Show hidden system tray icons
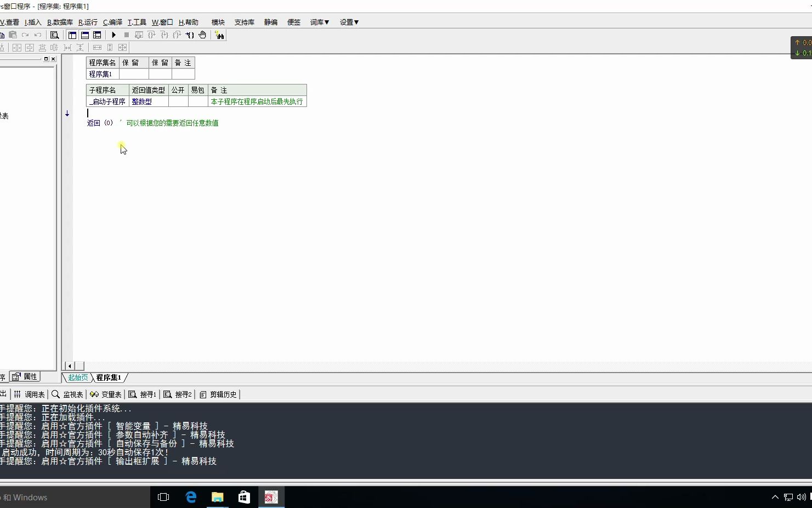Screen dimensions: 812x508 point(775,497)
